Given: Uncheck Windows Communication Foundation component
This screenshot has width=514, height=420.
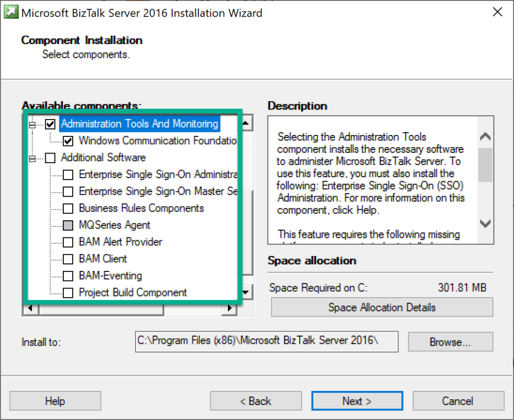Looking at the screenshot, I should [x=67, y=141].
